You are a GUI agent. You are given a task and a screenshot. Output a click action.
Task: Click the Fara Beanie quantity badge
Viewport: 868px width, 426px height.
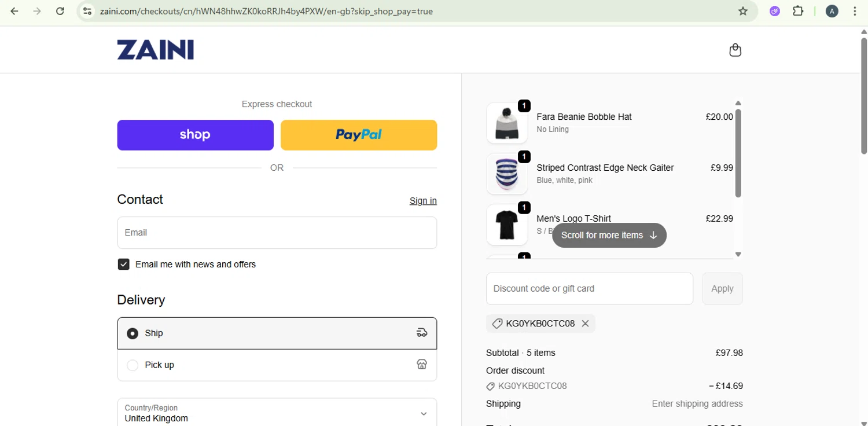click(524, 106)
